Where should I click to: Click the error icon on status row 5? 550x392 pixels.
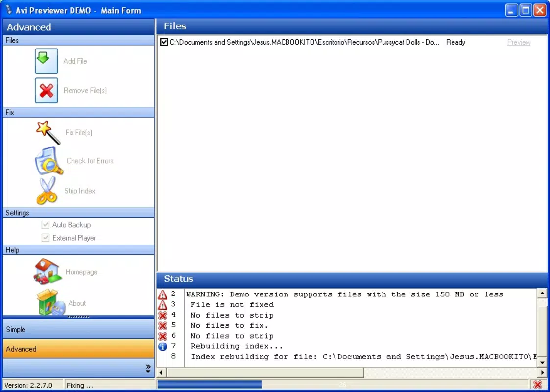tap(163, 326)
